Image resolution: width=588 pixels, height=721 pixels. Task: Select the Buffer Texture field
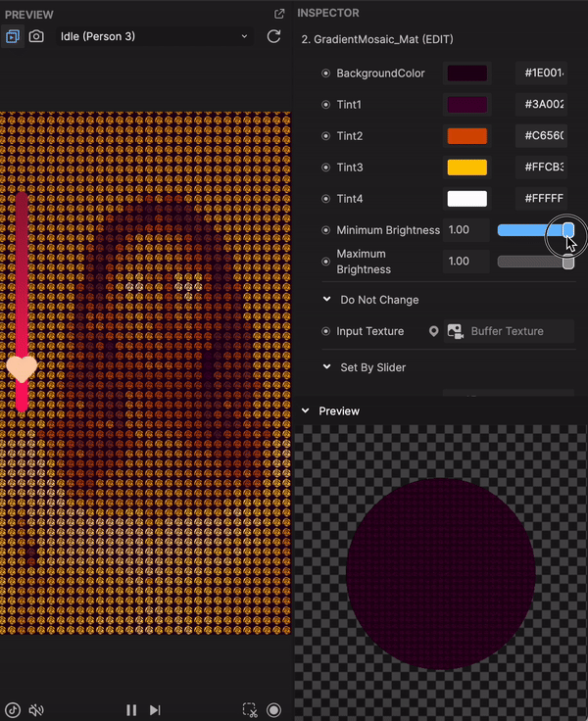(x=509, y=331)
